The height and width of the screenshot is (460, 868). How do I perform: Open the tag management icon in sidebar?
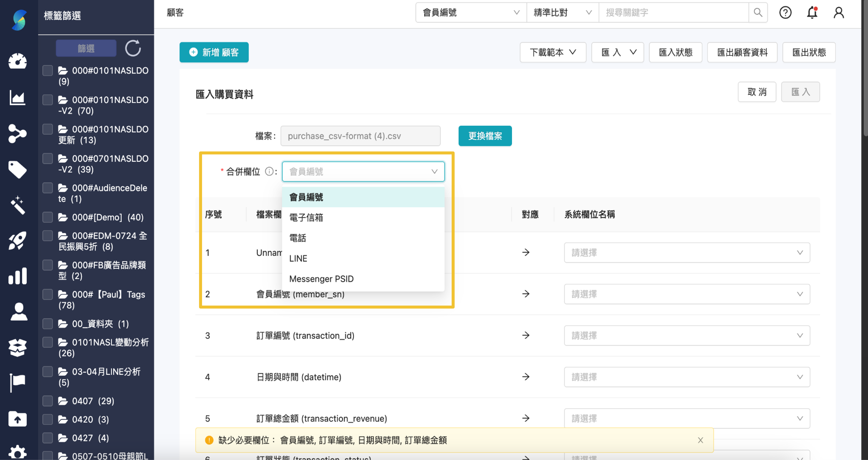click(x=18, y=169)
